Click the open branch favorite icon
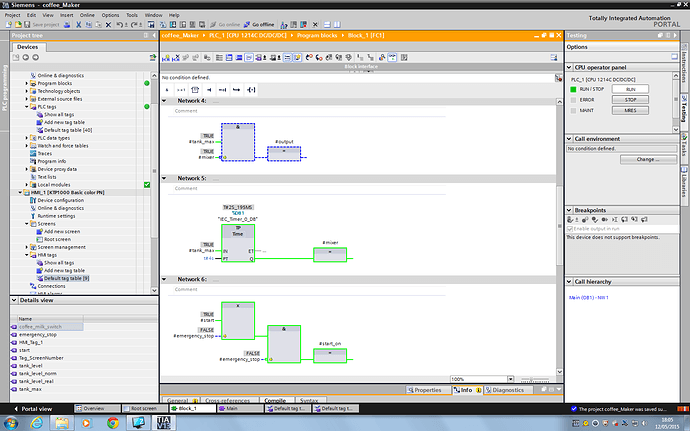690x431 pixels. [x=237, y=90]
